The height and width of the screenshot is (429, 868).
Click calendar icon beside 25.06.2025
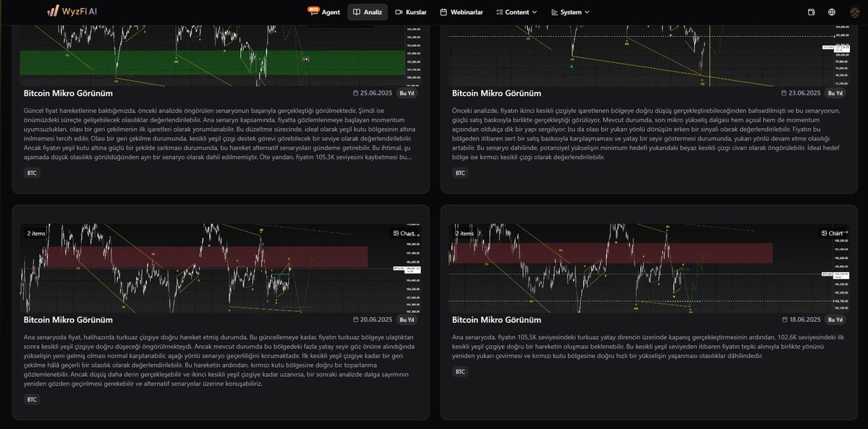tap(356, 93)
